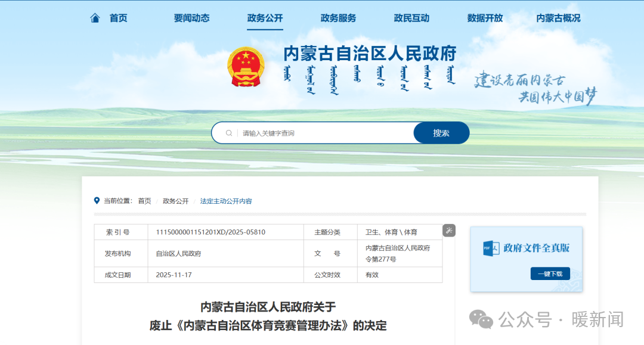Viewport: 644px width, 345px height.
Task: Click the home icon beside 首页
Action: point(95,18)
